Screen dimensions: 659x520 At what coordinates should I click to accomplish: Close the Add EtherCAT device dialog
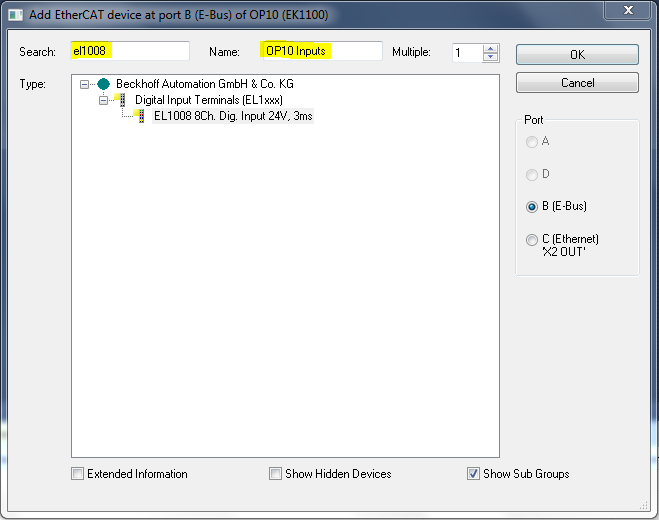tap(628, 10)
